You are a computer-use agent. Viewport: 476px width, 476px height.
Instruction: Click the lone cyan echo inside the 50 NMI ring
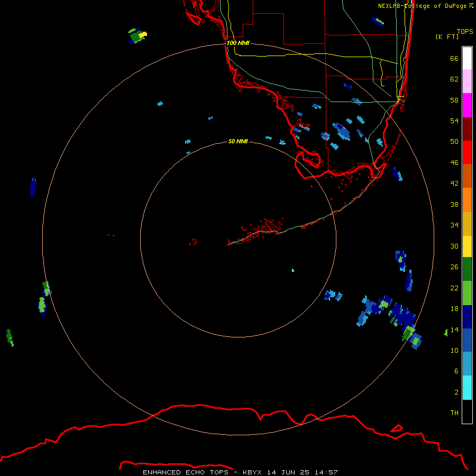(x=293, y=270)
